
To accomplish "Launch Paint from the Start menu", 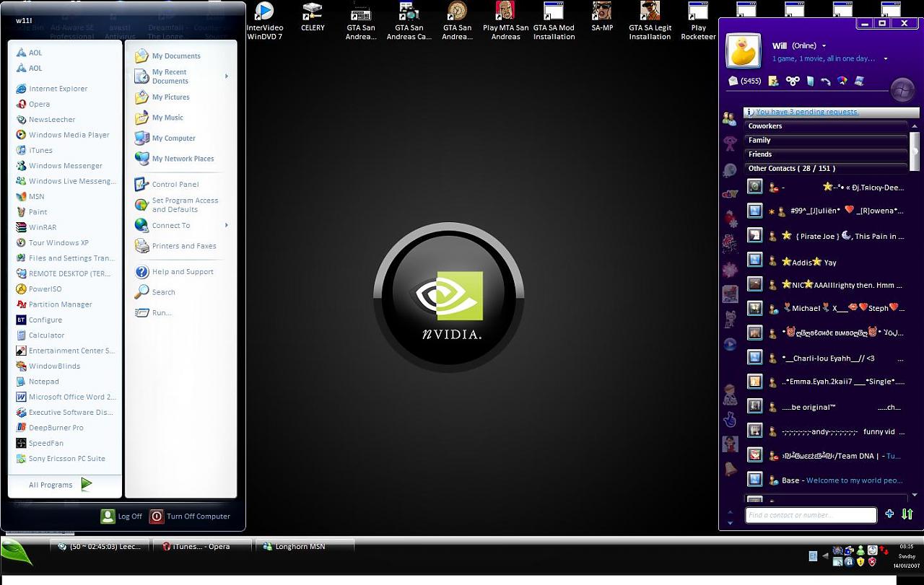I will click(31, 212).
